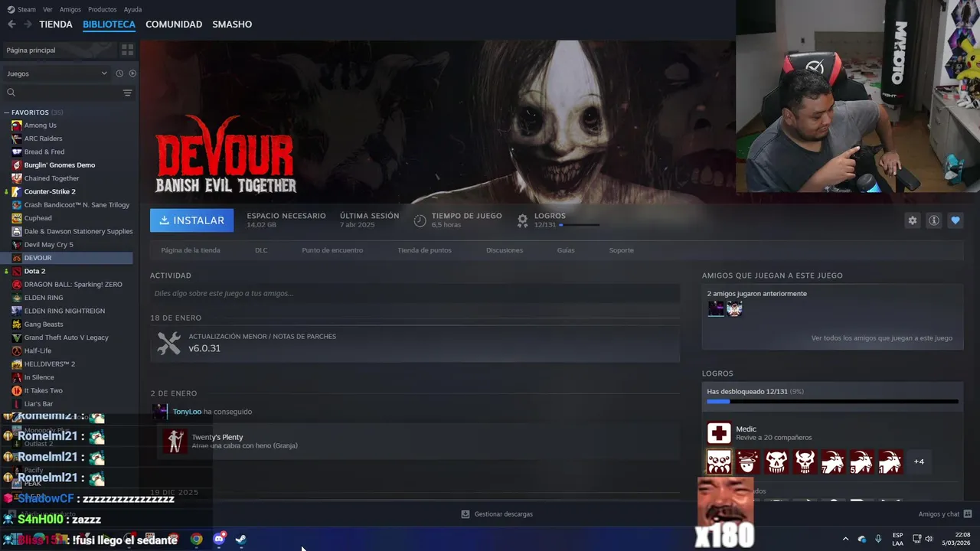The width and height of the screenshot is (980, 551).
Task: Open Página de la tienda link
Action: pyautogui.click(x=191, y=250)
